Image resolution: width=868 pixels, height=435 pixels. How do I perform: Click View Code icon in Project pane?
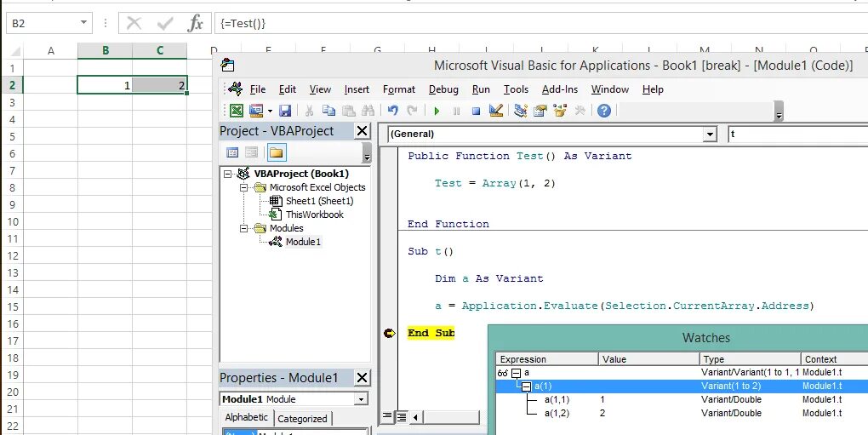coord(232,152)
